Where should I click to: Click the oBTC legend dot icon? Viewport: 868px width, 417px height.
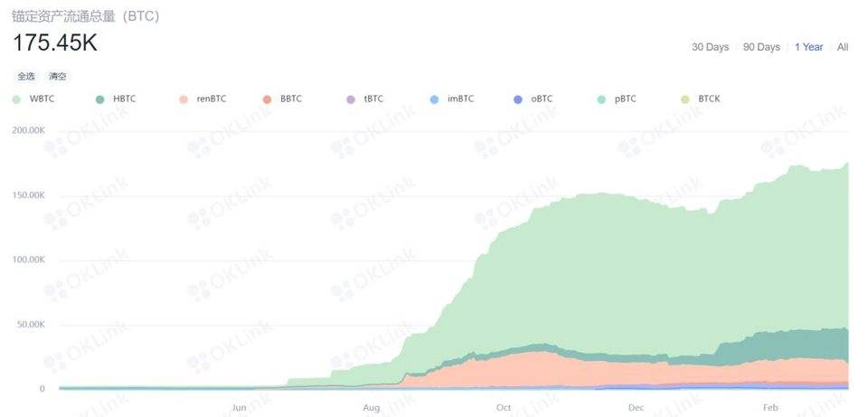pyautogui.click(x=517, y=99)
